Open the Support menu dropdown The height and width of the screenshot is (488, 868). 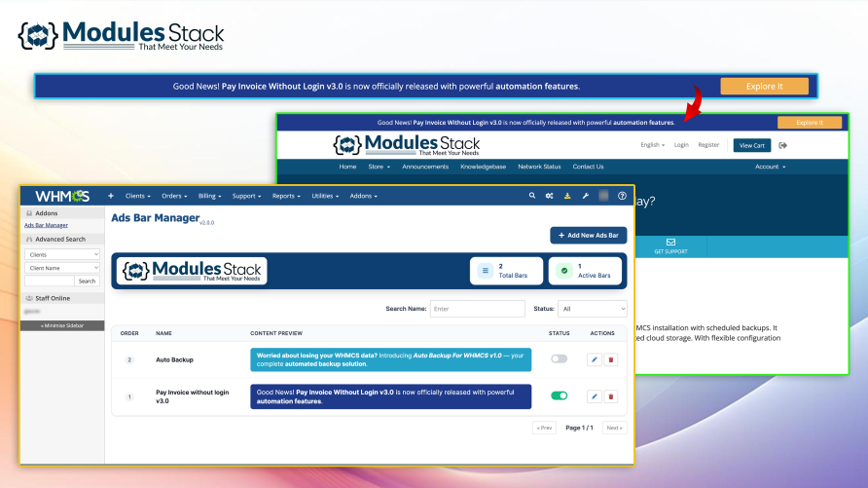(x=246, y=196)
